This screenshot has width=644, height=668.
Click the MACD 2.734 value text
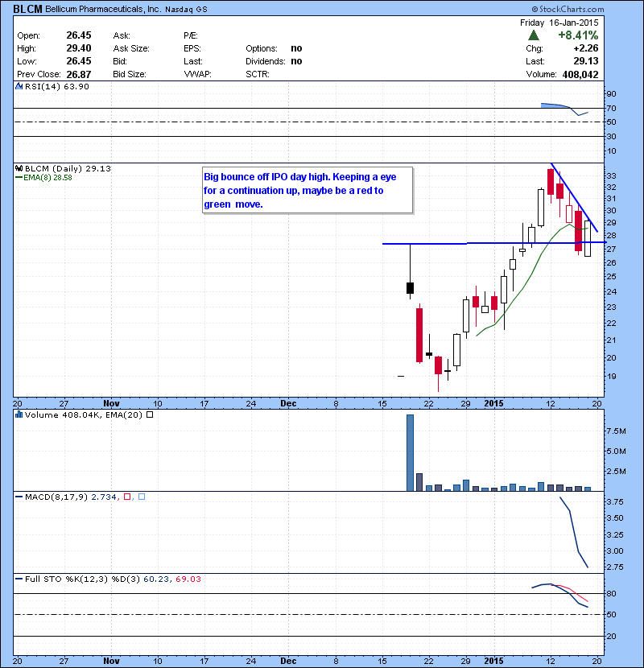coord(104,497)
